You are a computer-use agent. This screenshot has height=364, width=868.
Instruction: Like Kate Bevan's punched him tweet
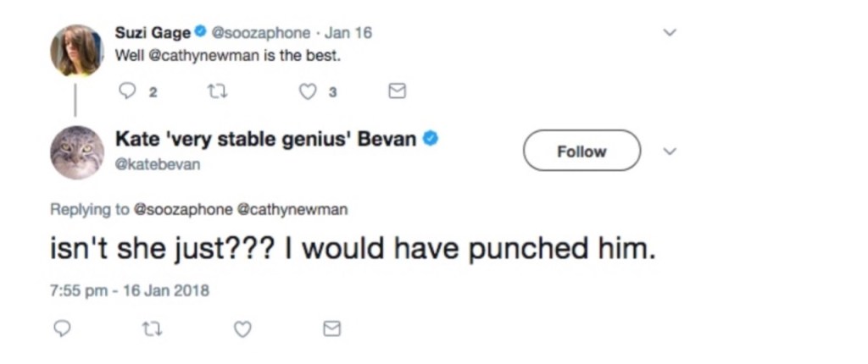(242, 328)
